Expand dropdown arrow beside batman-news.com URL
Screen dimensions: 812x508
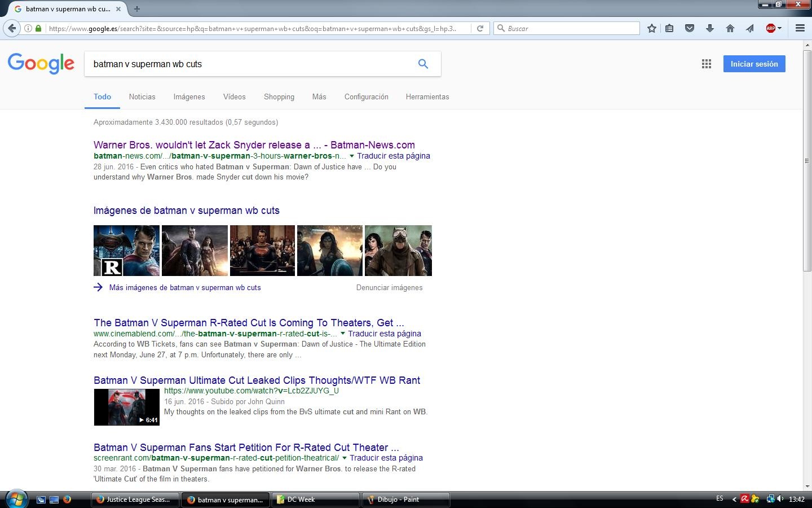click(x=352, y=156)
